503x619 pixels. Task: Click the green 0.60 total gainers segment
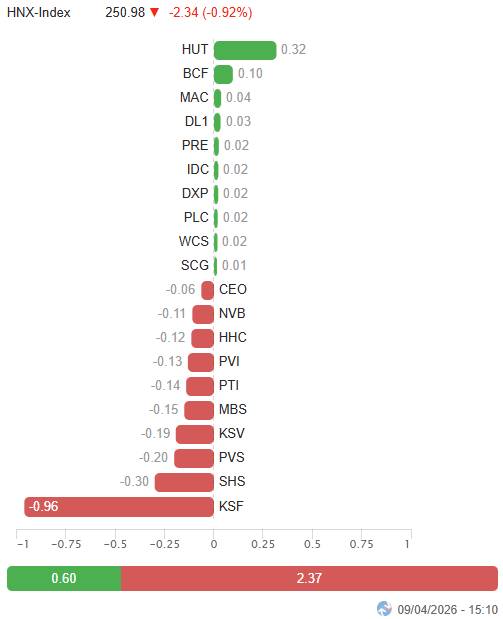64,578
